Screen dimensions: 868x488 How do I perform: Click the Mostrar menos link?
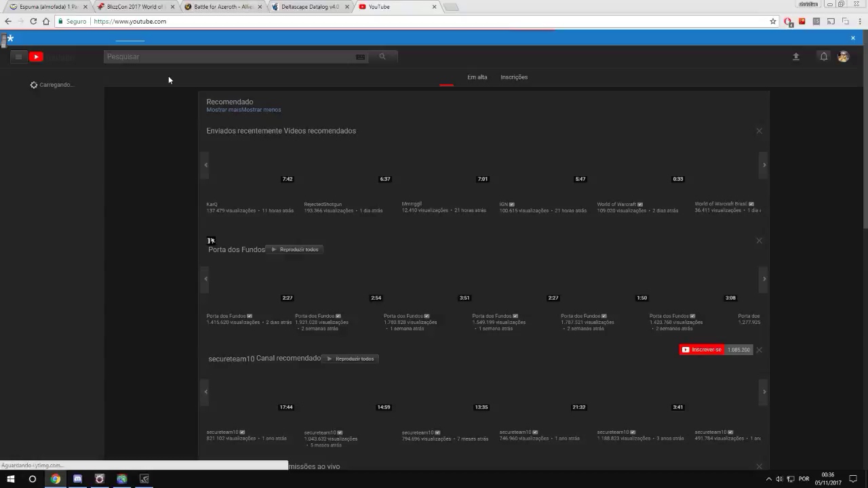pos(262,110)
